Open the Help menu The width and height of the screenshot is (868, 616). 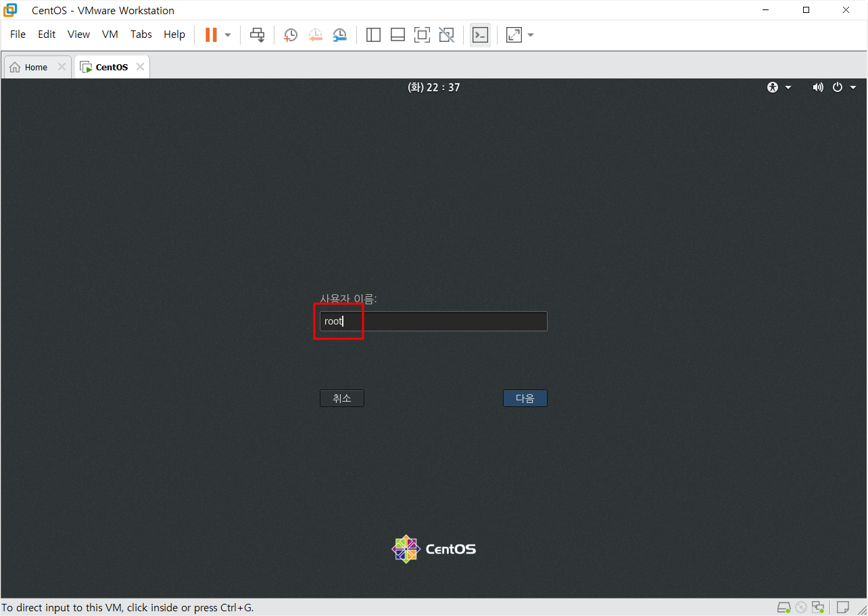(x=174, y=34)
